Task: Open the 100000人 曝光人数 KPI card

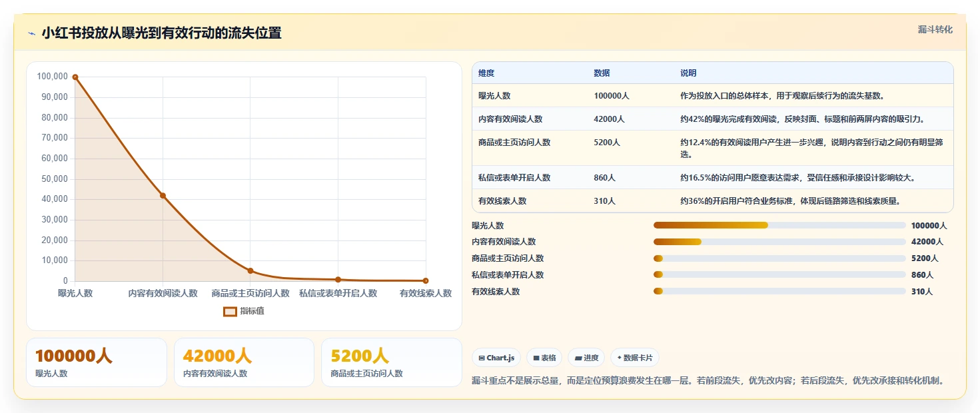Action: point(97,362)
